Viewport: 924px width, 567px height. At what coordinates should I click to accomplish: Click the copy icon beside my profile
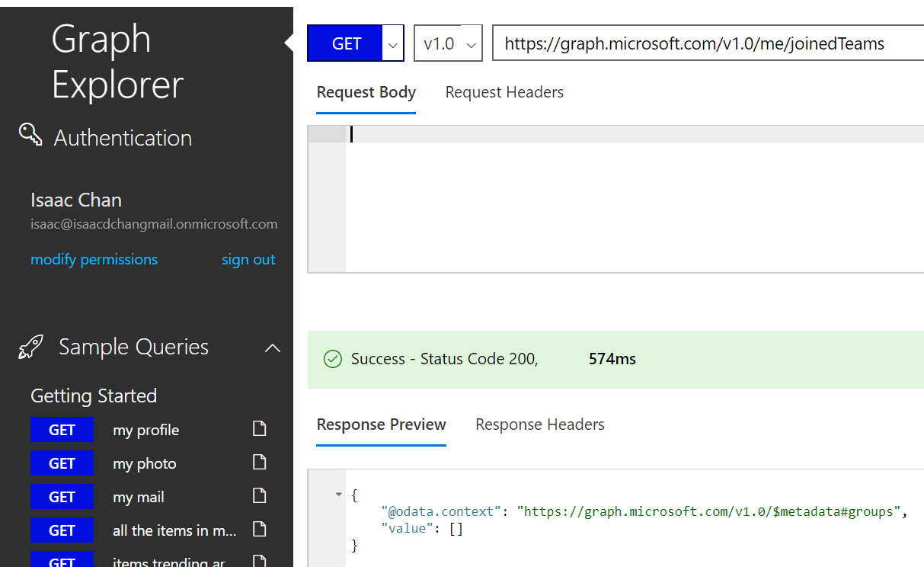[259, 429]
